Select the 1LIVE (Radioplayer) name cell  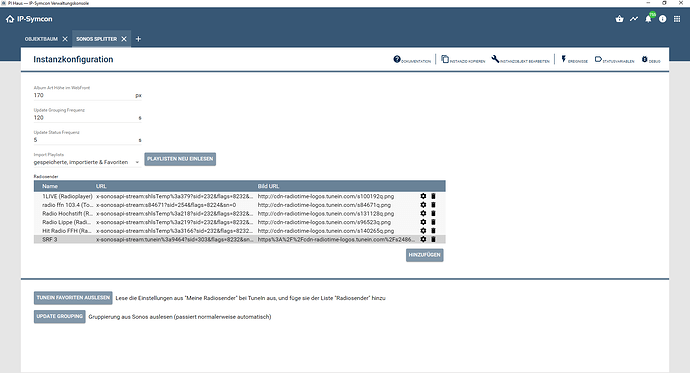(67, 196)
